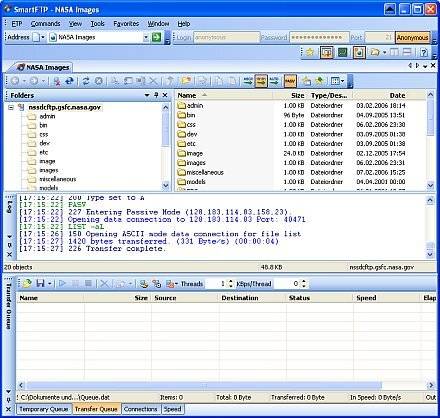This screenshot has width=440, height=418.
Task: Click the parent folder up-arrow icon
Action: pos(170,81)
